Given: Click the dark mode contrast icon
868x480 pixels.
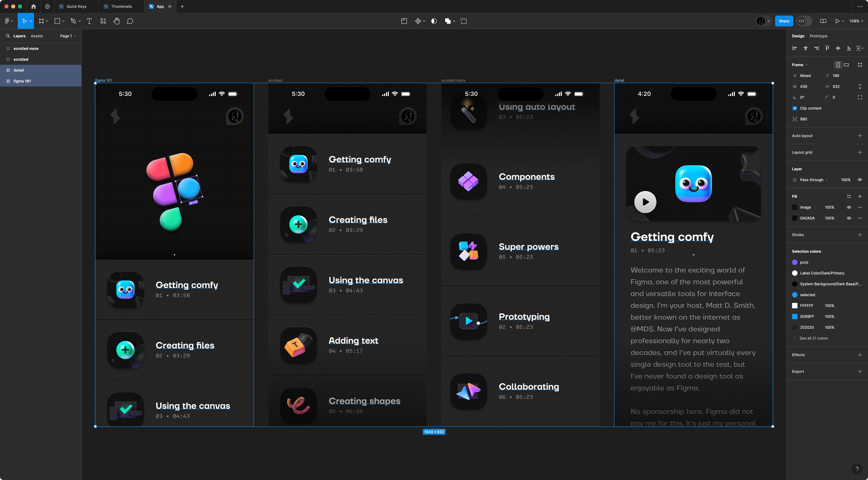Looking at the screenshot, I should click(434, 21).
